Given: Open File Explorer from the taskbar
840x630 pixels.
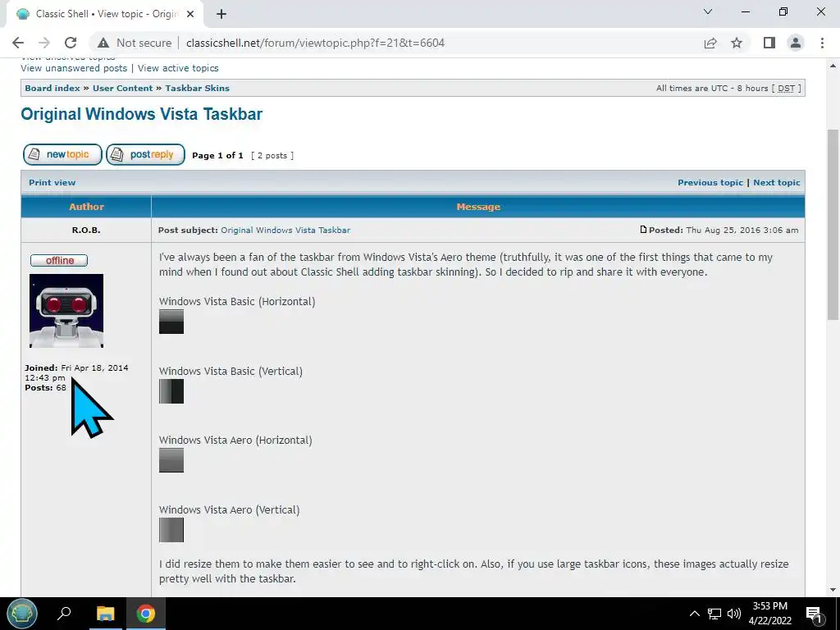Looking at the screenshot, I should (106, 614).
